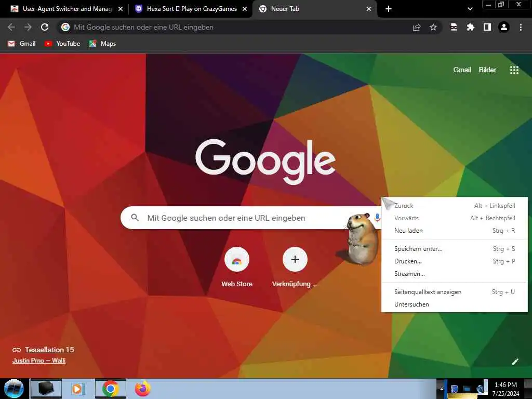532x399 pixels.
Task: Click the Bilder link
Action: [487, 70]
